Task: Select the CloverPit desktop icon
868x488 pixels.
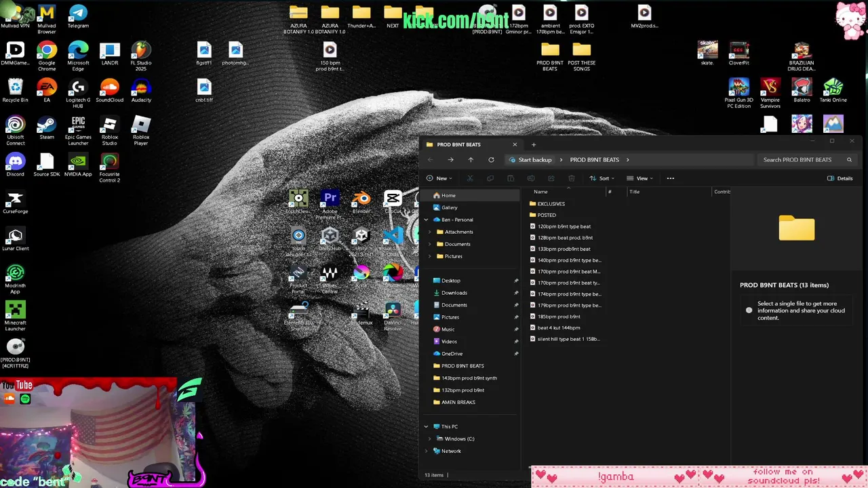Action: [738, 54]
